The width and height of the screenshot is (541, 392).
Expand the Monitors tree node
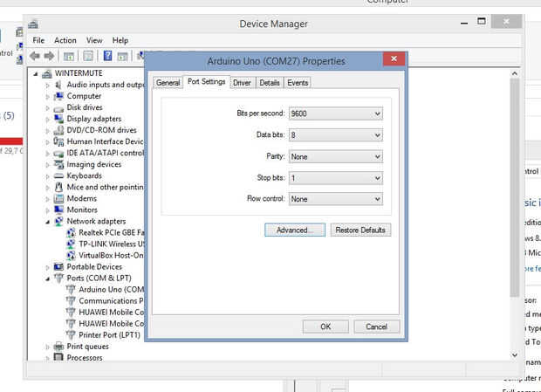(x=48, y=210)
